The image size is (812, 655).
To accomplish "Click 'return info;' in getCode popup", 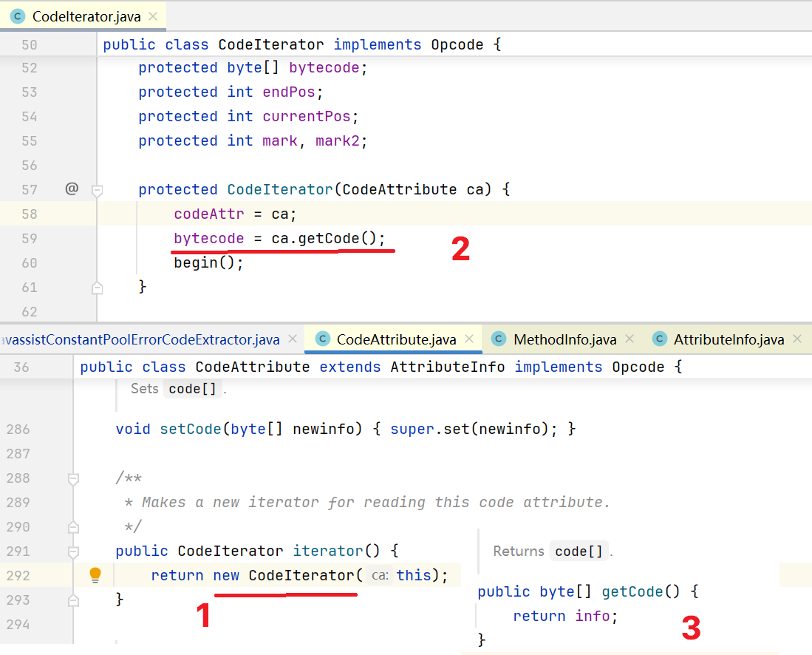I will pyautogui.click(x=565, y=616).
